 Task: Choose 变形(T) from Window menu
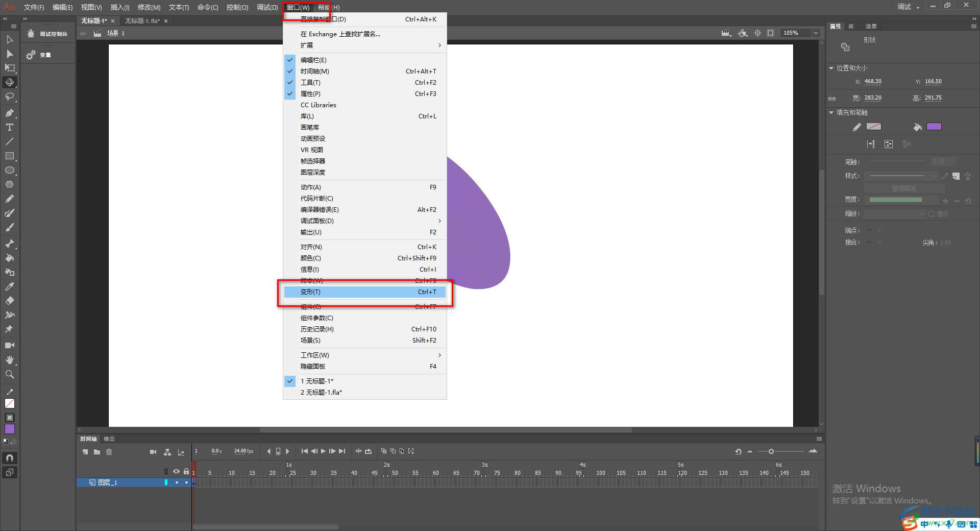(x=365, y=292)
